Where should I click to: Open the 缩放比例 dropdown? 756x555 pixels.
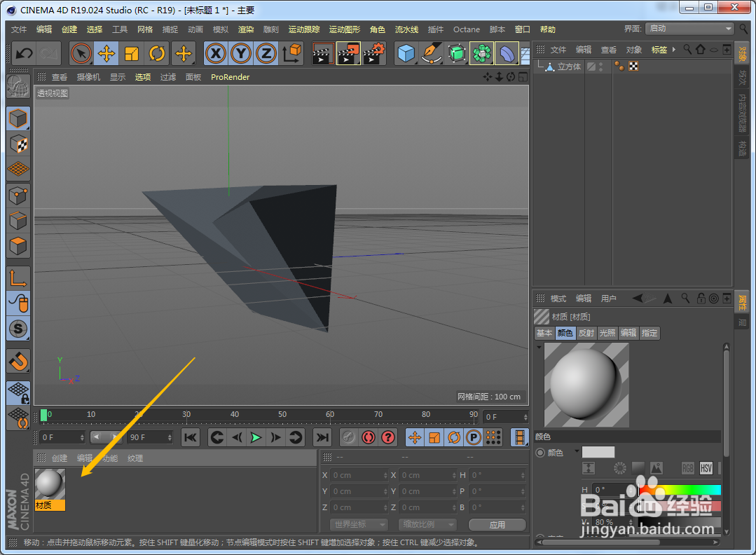[x=427, y=524]
